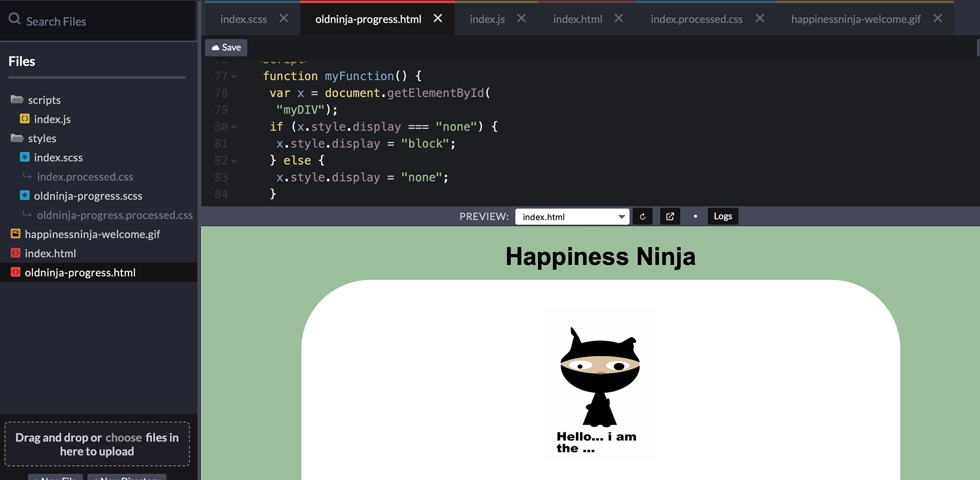980x480 pixels.
Task: Click the choose files upload link
Action: point(124,438)
